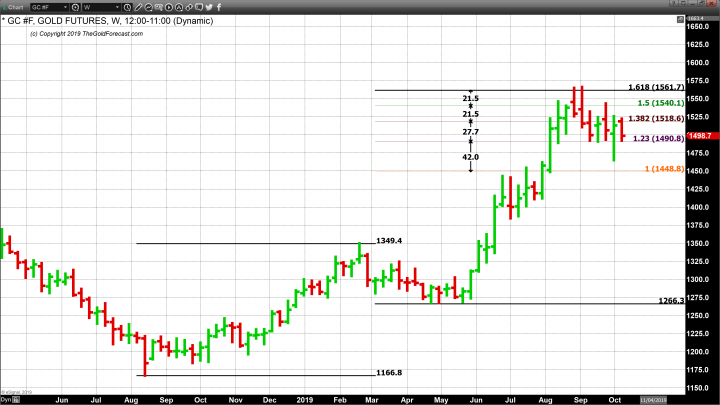This screenshot has height=405, width=720.
Task: Click the Twitter share icon
Action: pyautogui.click(x=209, y=7)
